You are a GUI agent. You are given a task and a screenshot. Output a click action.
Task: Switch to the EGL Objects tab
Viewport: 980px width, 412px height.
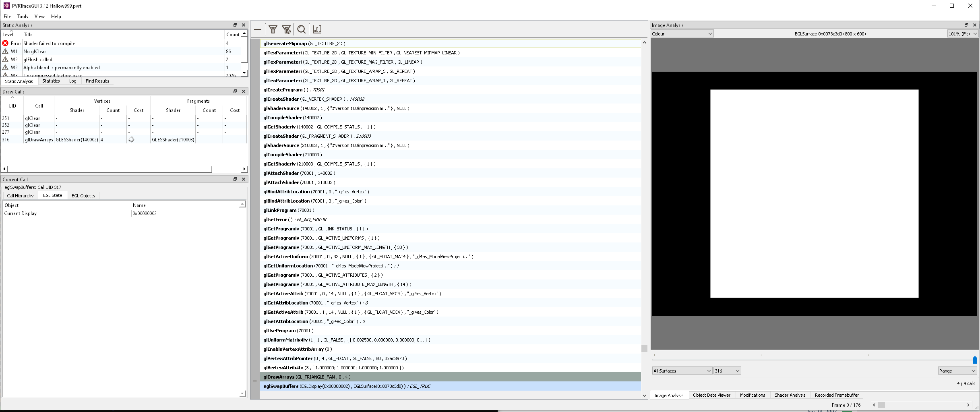(83, 196)
